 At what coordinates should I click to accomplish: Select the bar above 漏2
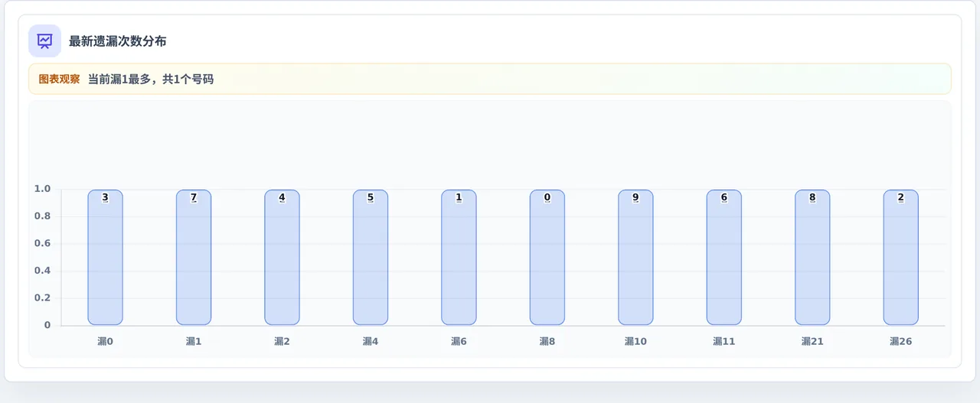(x=282, y=258)
